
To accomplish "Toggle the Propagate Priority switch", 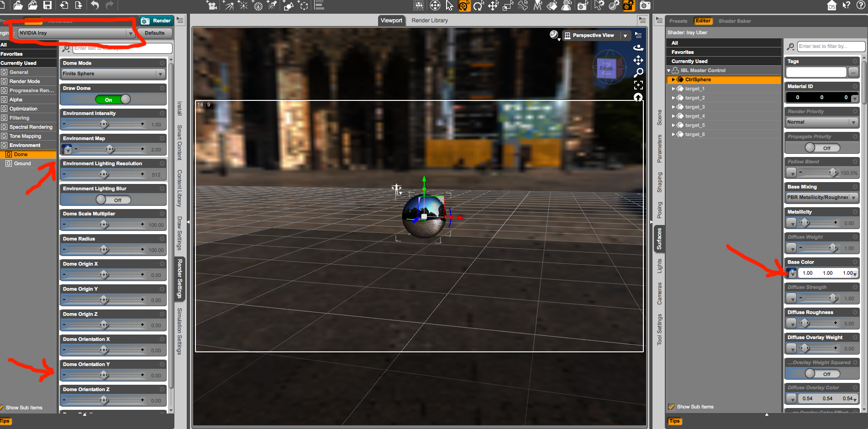I will point(822,148).
